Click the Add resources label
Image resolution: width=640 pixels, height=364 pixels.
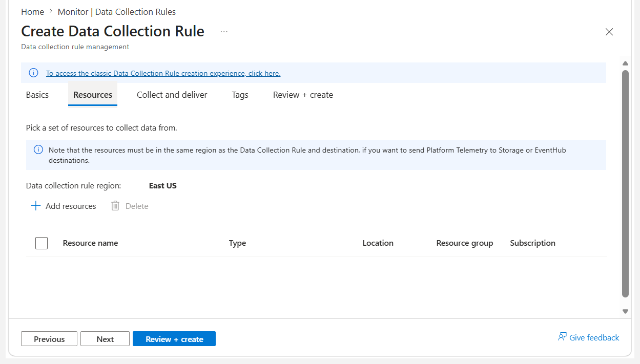(x=71, y=206)
